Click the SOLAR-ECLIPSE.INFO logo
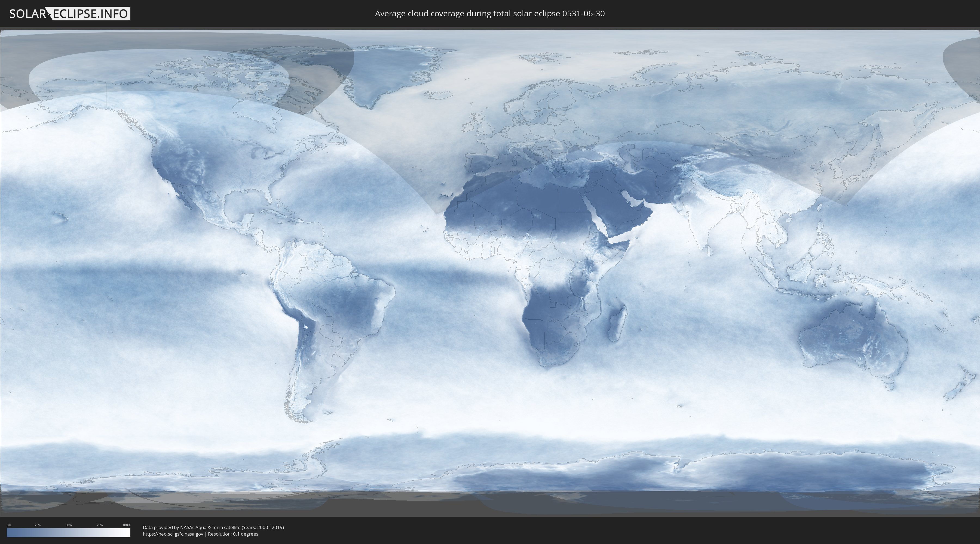This screenshot has height=544, width=980. click(70, 14)
